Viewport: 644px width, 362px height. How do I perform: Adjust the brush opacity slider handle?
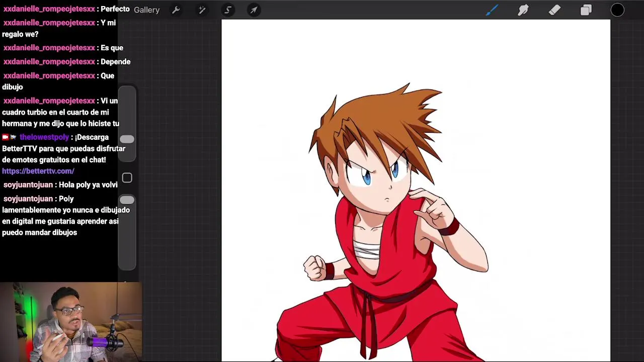point(127,200)
